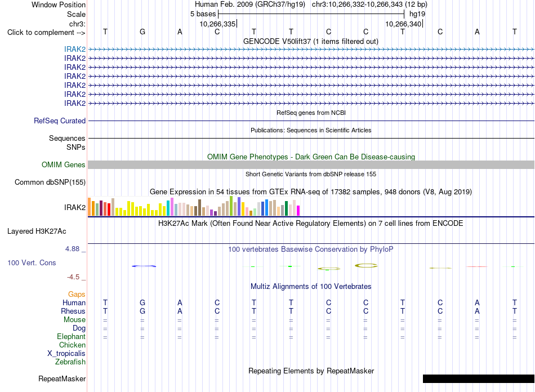This screenshot has height=392, width=535.
Task: Click the 5 bases scale label
Action: click(203, 14)
